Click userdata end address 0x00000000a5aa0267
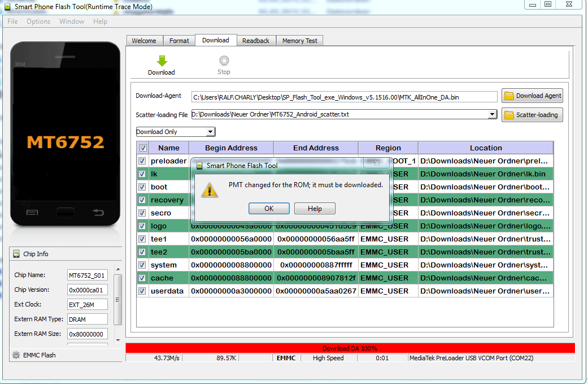 (316, 291)
